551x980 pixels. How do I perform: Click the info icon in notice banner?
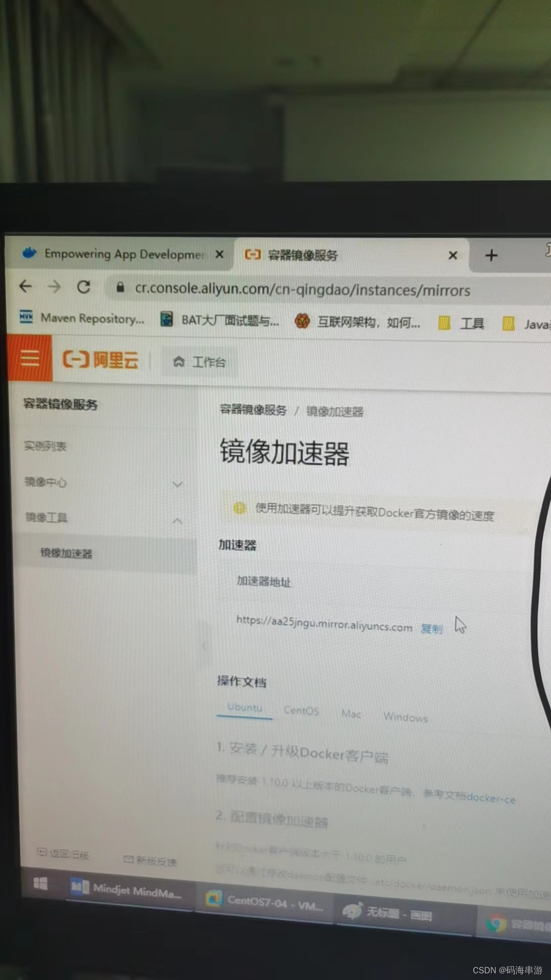[239, 507]
